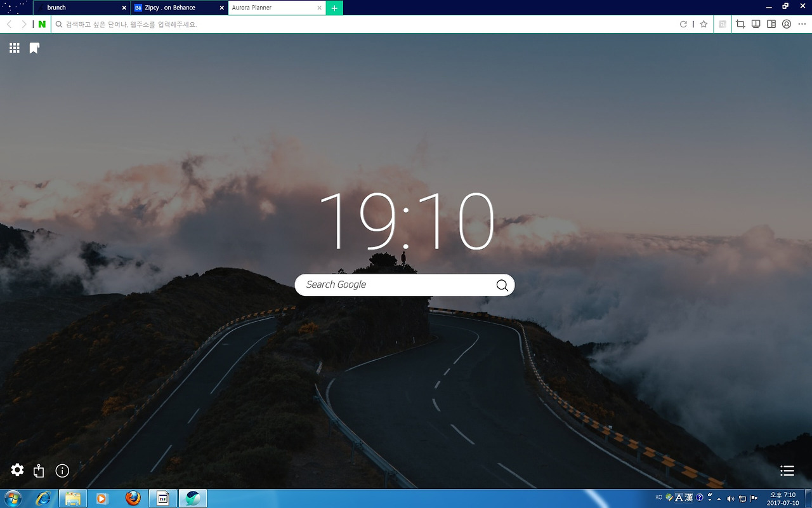Launch Firefox from the taskbar
This screenshot has height=508, width=812.
click(x=133, y=498)
